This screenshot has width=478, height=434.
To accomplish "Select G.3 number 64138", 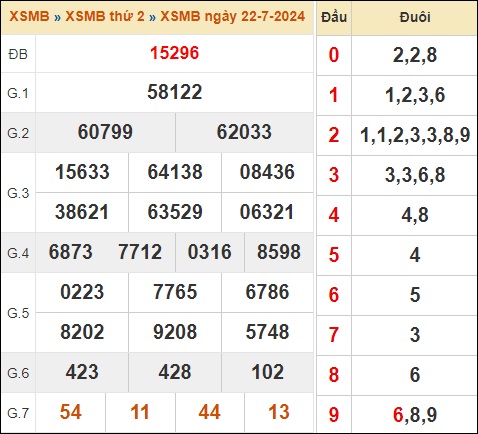I will point(175,172).
